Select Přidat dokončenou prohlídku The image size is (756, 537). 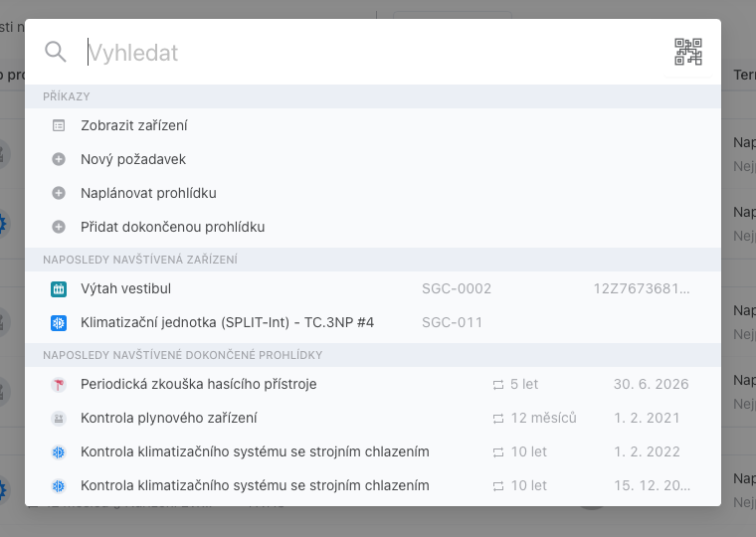172,227
